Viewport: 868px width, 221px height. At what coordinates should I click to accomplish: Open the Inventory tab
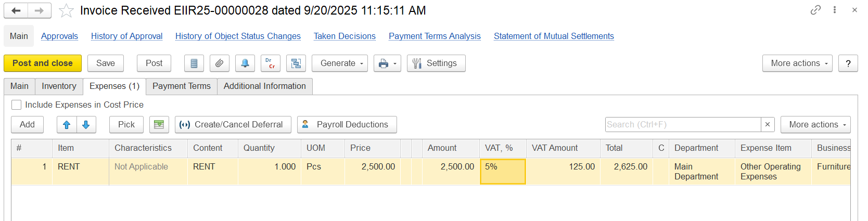pyautogui.click(x=59, y=86)
